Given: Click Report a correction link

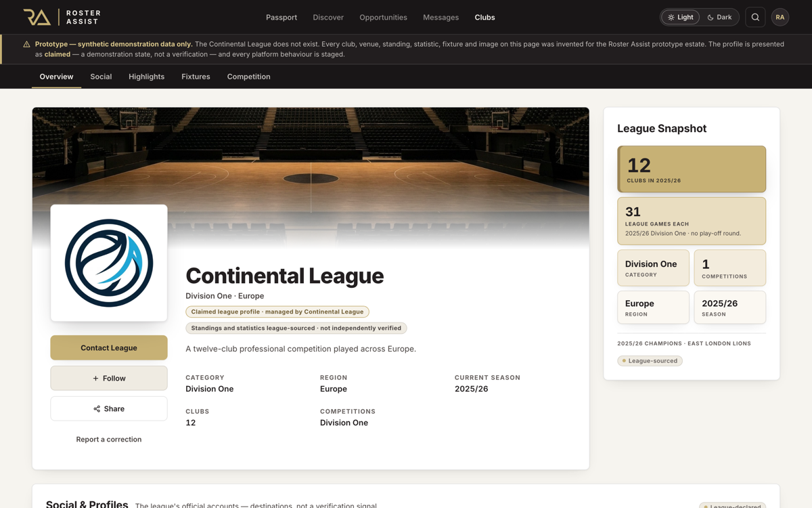Looking at the screenshot, I should [109, 439].
